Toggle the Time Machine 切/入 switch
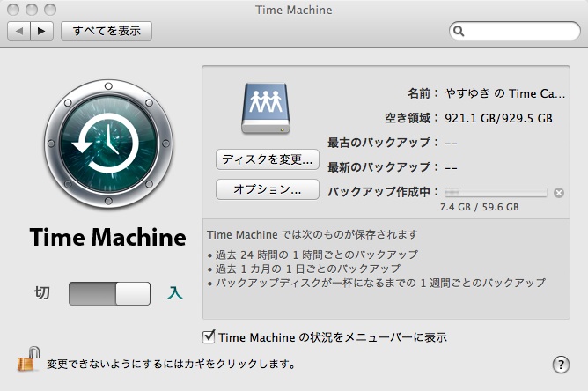588x391 pixels. pos(109,293)
